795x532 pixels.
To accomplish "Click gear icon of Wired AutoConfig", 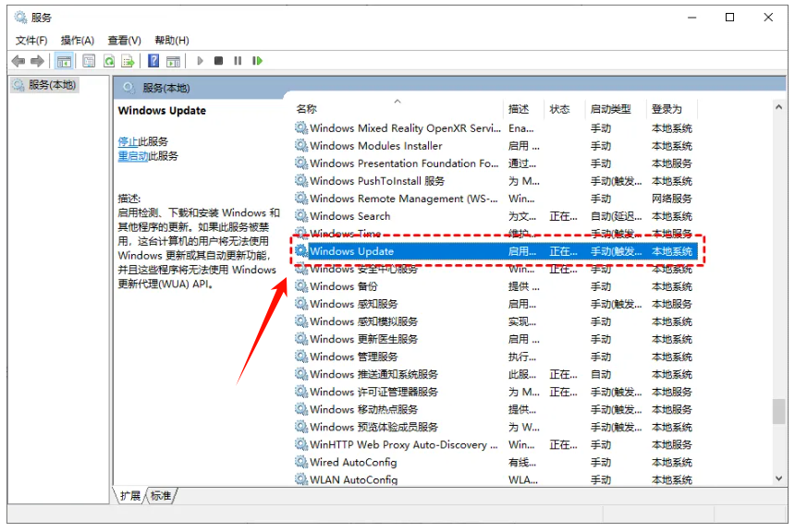I will [301, 462].
